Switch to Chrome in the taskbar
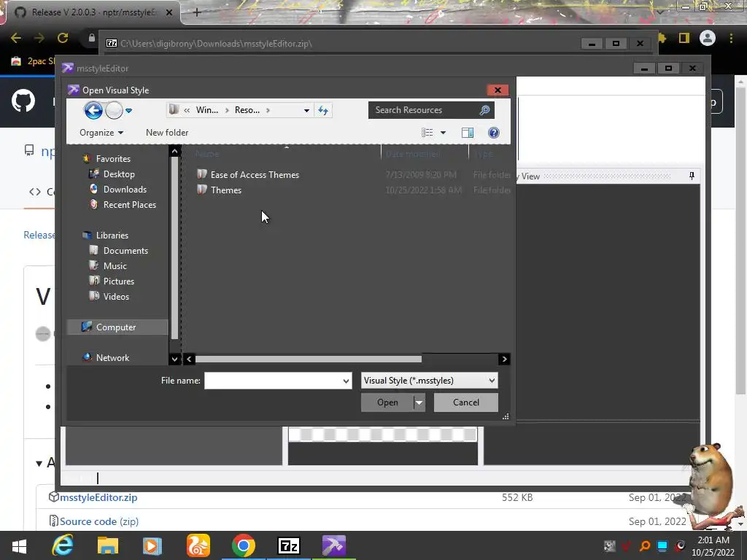Viewport: 747px width, 560px height. pyautogui.click(x=244, y=545)
